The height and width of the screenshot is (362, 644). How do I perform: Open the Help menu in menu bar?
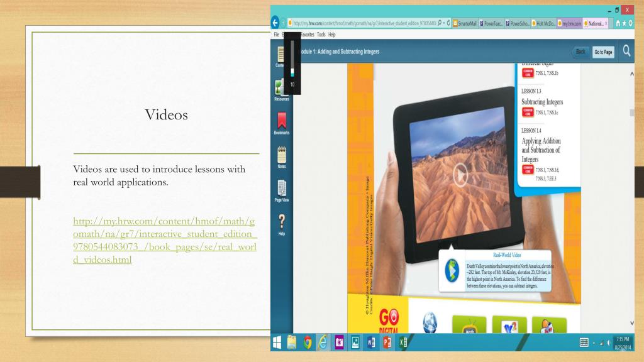click(332, 35)
